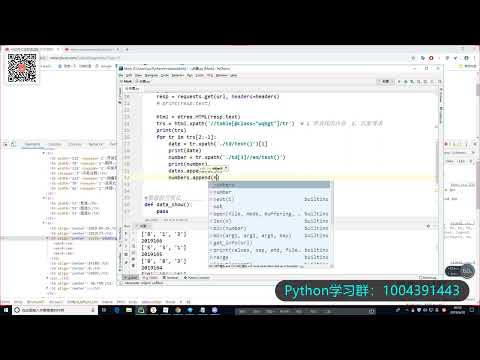Viewport: 480px width, 360px height.
Task: Open the Edit menu in PyCharm
Action: click(x=129, y=75)
